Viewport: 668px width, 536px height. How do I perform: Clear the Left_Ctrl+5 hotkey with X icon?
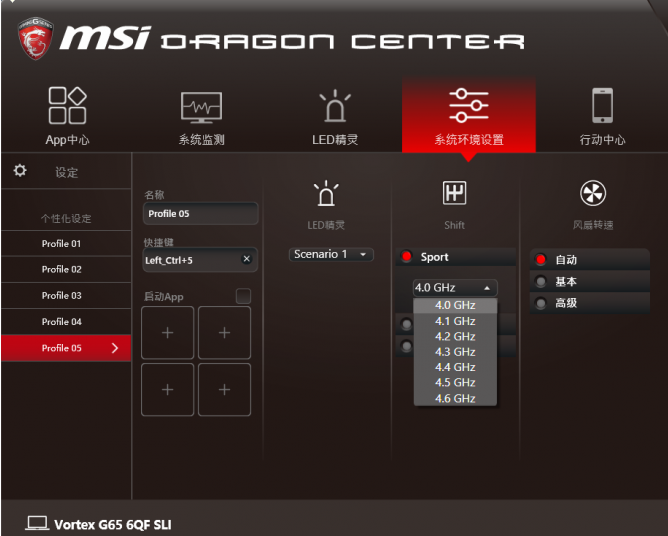(246, 259)
